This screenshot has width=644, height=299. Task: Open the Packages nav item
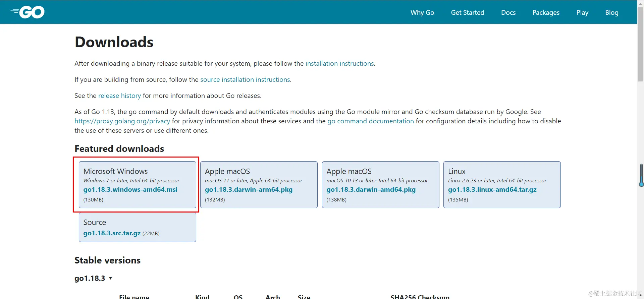point(546,12)
